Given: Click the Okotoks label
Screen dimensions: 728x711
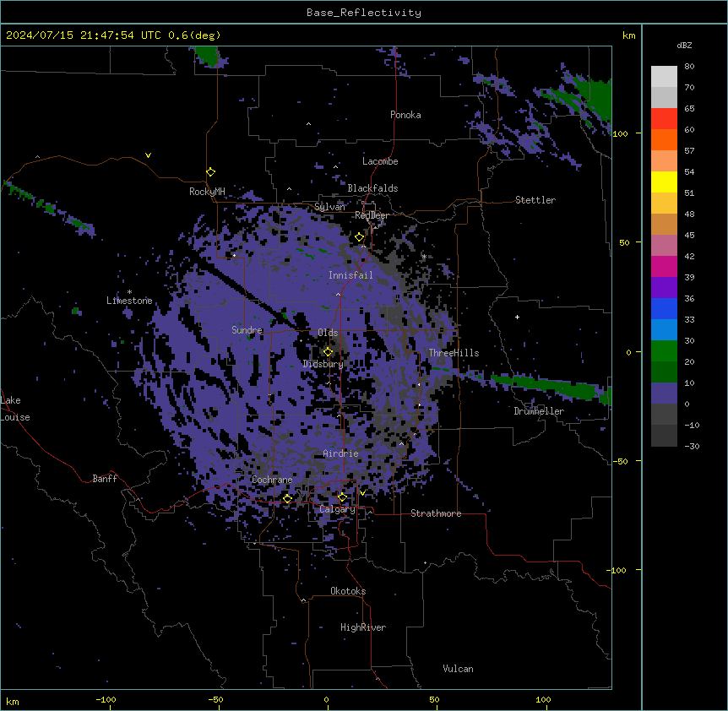Looking at the screenshot, I should (x=348, y=591).
